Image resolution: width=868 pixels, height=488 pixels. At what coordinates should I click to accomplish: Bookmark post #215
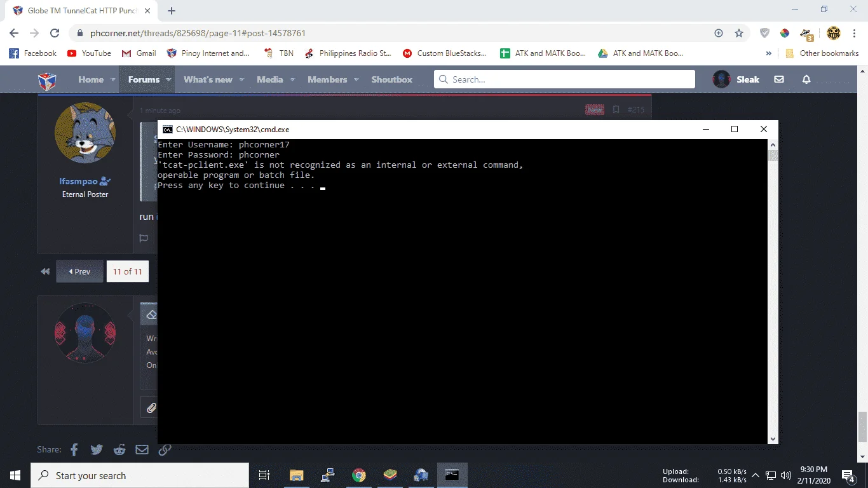(x=616, y=110)
